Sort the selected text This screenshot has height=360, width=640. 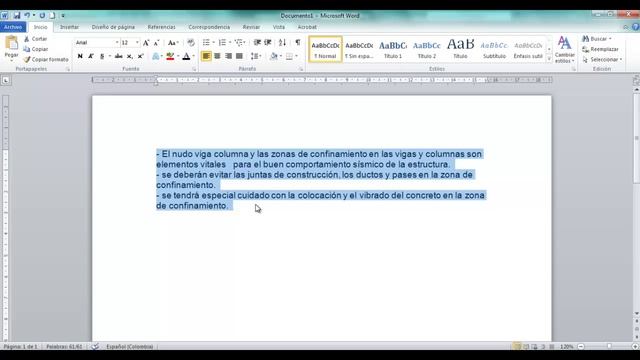click(282, 42)
